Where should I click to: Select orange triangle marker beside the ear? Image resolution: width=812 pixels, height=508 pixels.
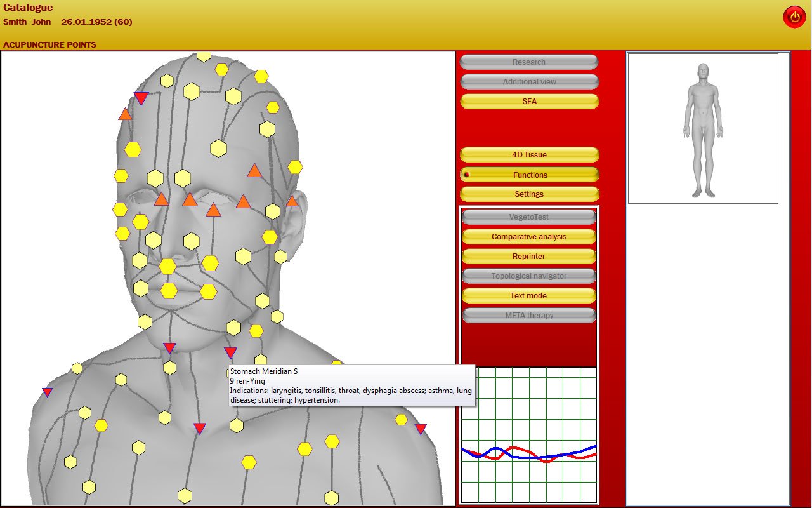point(292,201)
